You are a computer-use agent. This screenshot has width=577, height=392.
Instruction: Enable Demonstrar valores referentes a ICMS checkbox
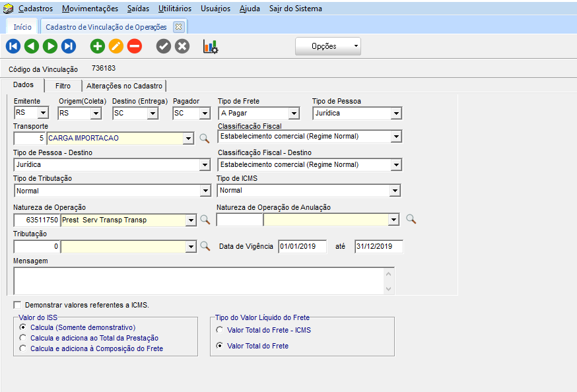17,305
